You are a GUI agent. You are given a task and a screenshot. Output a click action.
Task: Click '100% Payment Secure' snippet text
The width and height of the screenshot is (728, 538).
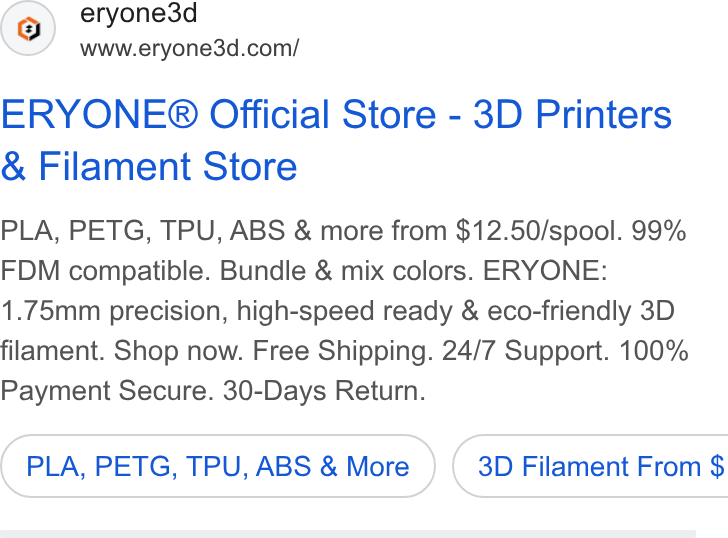[x=344, y=370]
